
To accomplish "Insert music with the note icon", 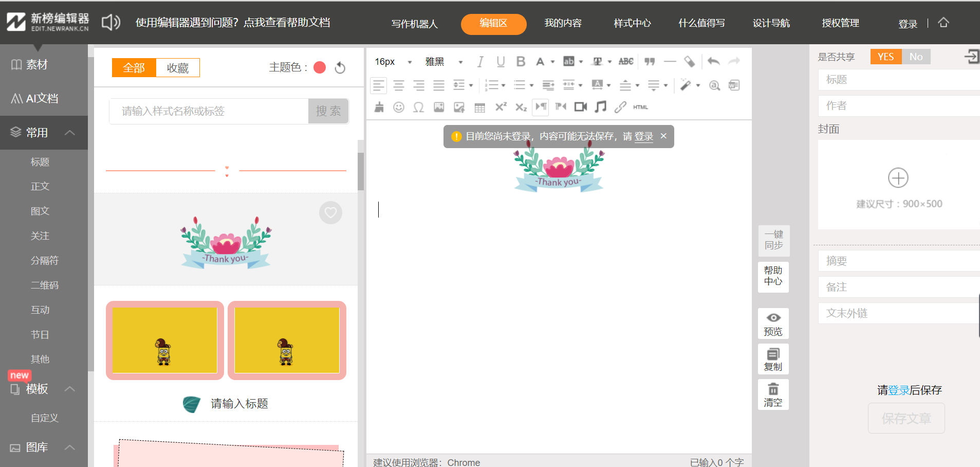I will click(x=600, y=107).
